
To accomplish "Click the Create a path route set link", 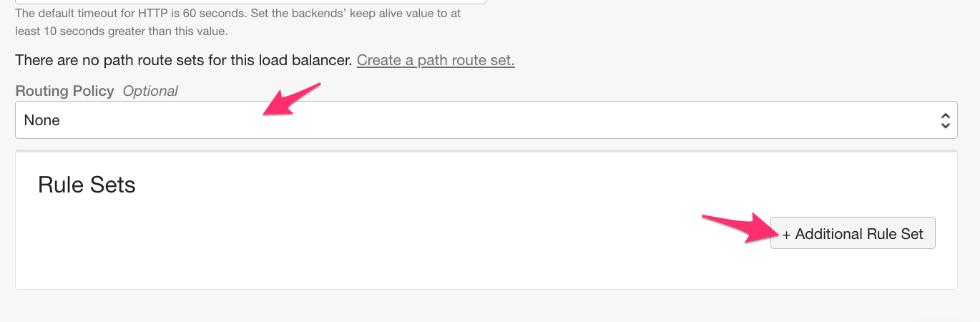I will click(x=436, y=60).
